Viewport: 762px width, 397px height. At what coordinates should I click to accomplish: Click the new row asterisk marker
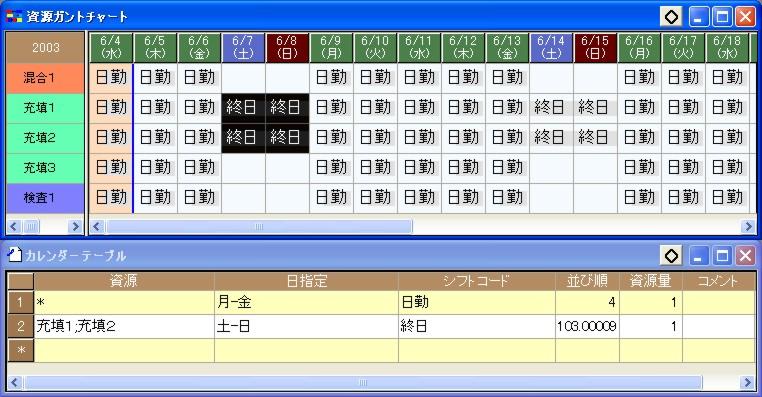pos(20,350)
